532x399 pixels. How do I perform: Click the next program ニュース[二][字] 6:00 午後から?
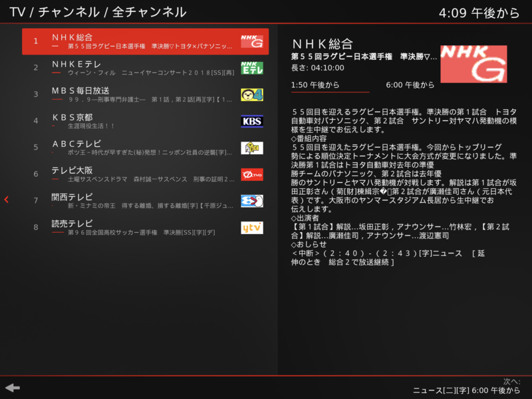point(466,390)
